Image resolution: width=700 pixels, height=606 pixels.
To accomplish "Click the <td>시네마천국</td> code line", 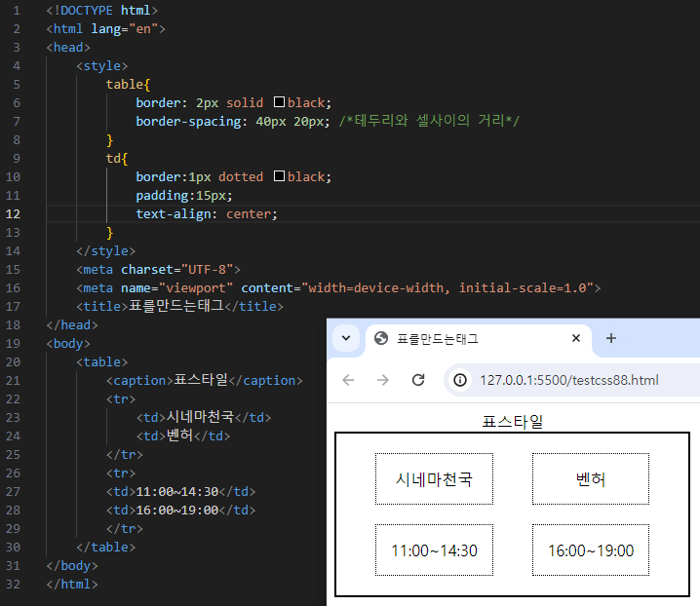I will click(x=204, y=417).
